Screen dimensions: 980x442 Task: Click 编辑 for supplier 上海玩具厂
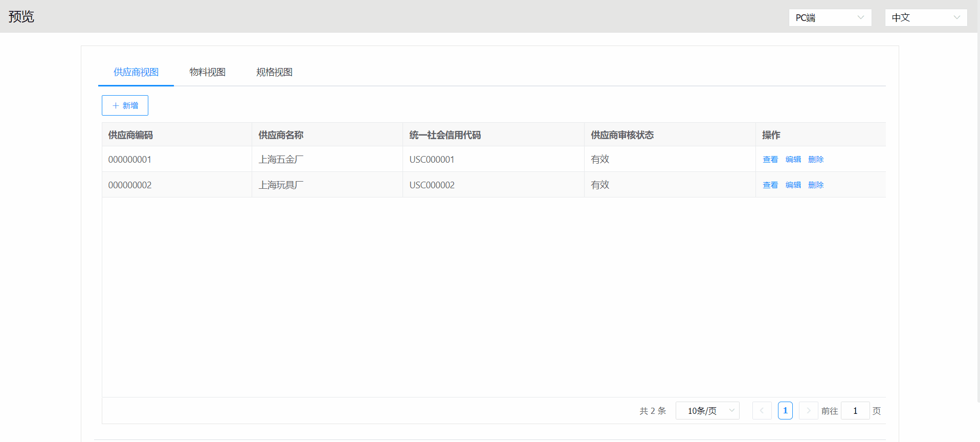(x=793, y=185)
